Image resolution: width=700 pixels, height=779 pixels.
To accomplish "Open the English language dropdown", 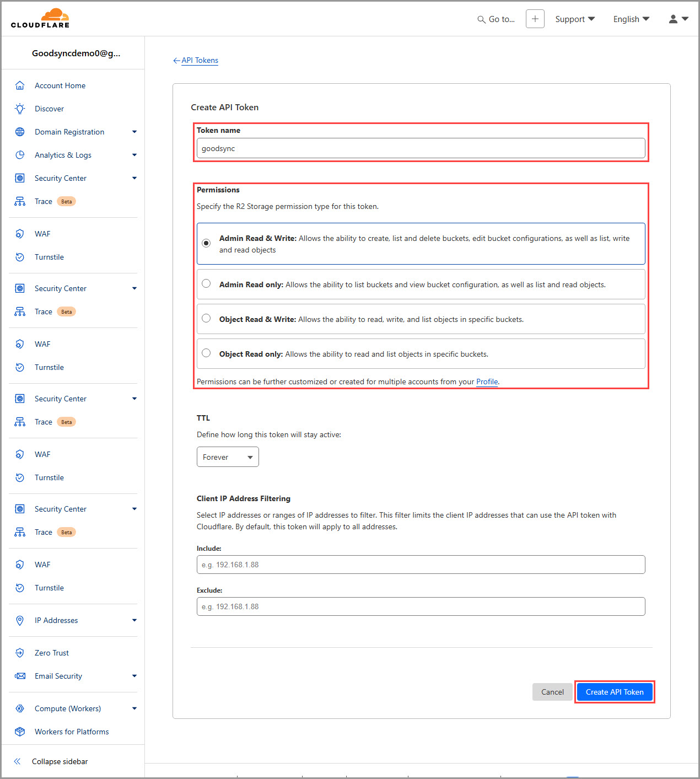I will pyautogui.click(x=631, y=19).
